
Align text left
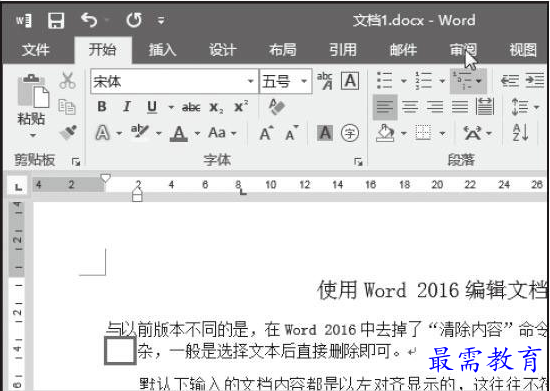(385, 107)
